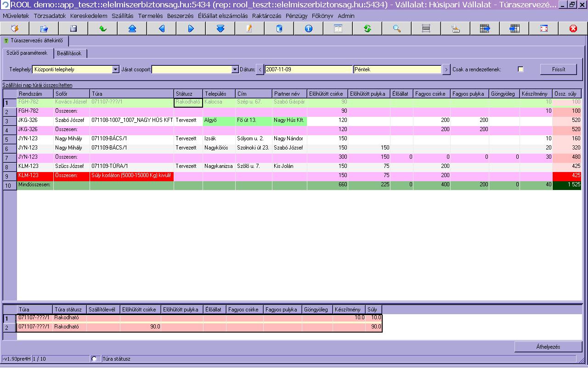Click the blue info icon in toolbar
588x368 pixels.
point(308,29)
